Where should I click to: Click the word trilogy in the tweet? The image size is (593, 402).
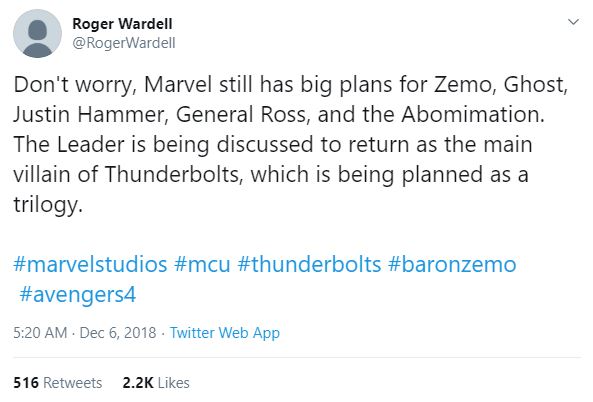pyautogui.click(x=48, y=205)
